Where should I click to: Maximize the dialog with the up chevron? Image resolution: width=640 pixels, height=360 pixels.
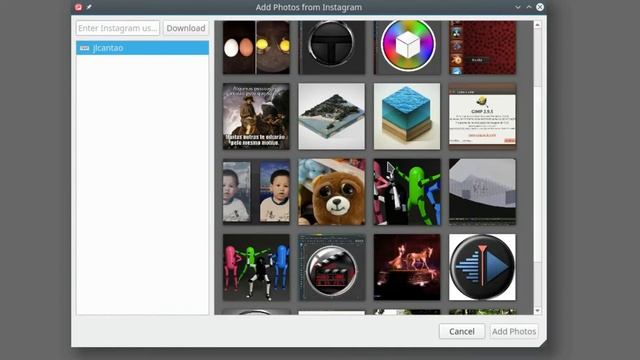tap(529, 7)
